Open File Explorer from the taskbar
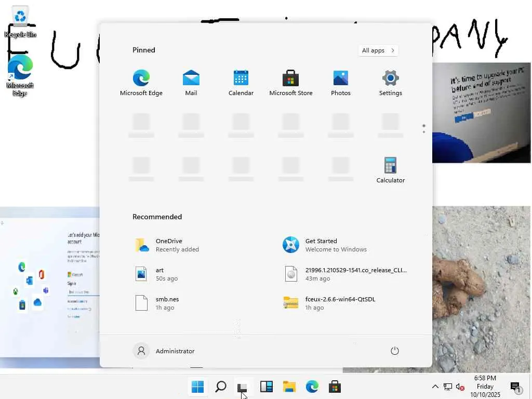This screenshot has width=532, height=399. (x=289, y=387)
